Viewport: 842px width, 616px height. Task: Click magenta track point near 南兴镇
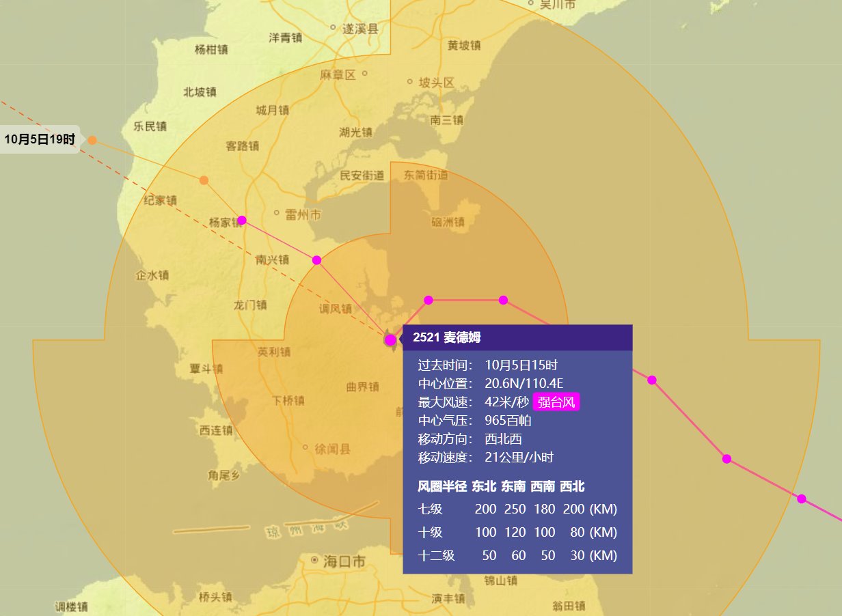(x=316, y=260)
